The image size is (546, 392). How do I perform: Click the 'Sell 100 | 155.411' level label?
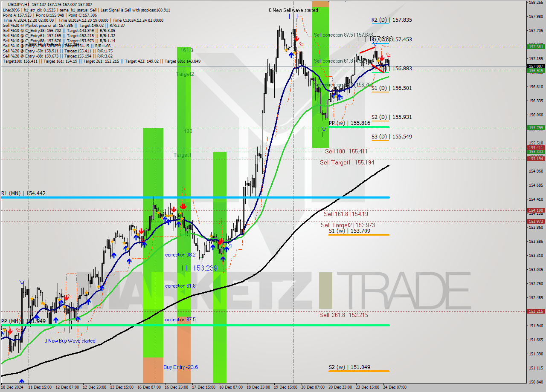(346, 151)
